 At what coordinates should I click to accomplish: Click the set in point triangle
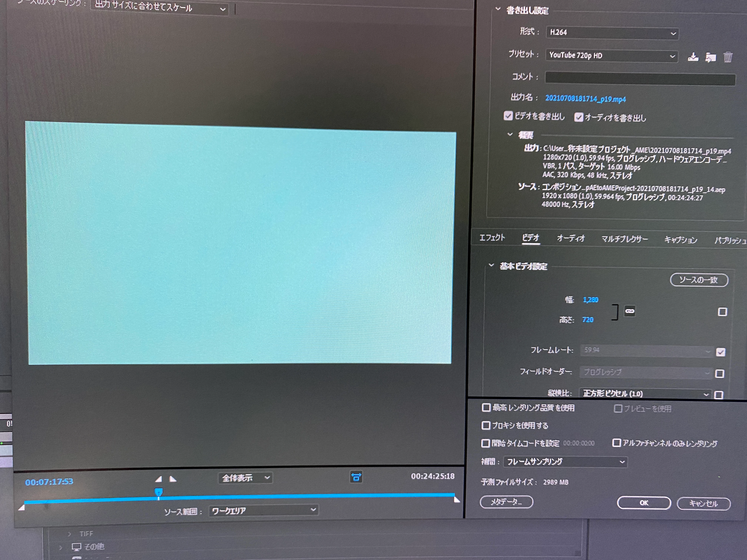(158, 479)
